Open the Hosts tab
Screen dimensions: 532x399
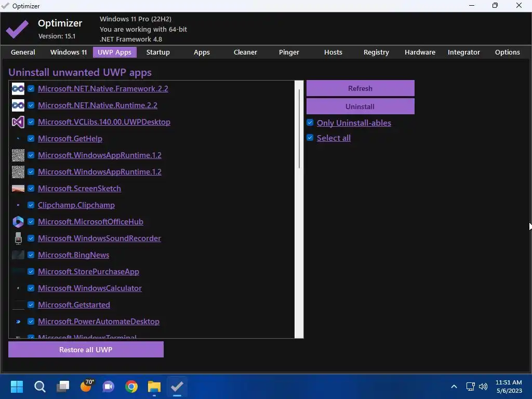pyautogui.click(x=333, y=52)
